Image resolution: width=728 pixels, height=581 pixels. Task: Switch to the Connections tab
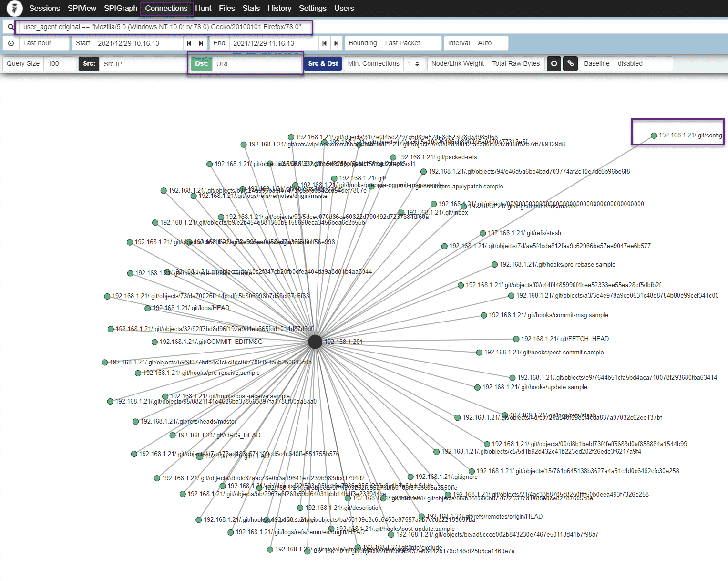click(x=166, y=8)
